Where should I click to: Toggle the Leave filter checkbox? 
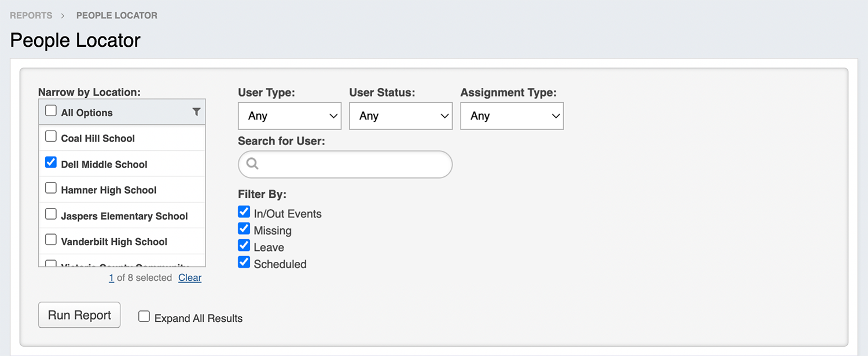[x=244, y=246]
